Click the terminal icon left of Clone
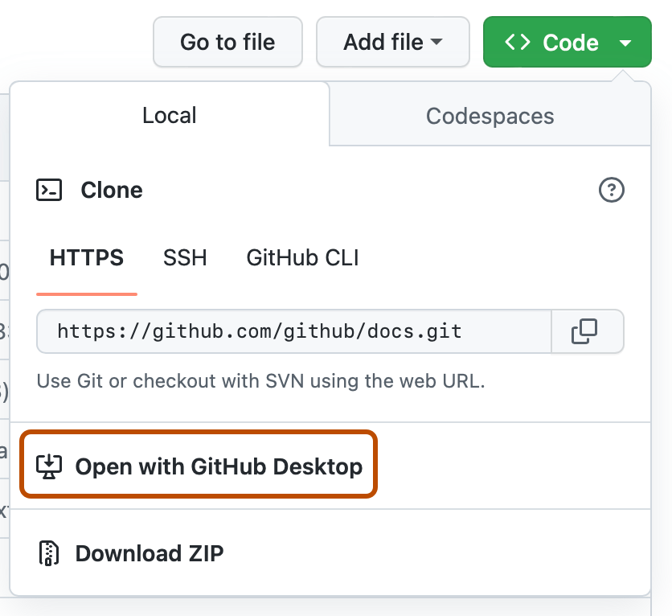The image size is (672, 616). pos(49,190)
